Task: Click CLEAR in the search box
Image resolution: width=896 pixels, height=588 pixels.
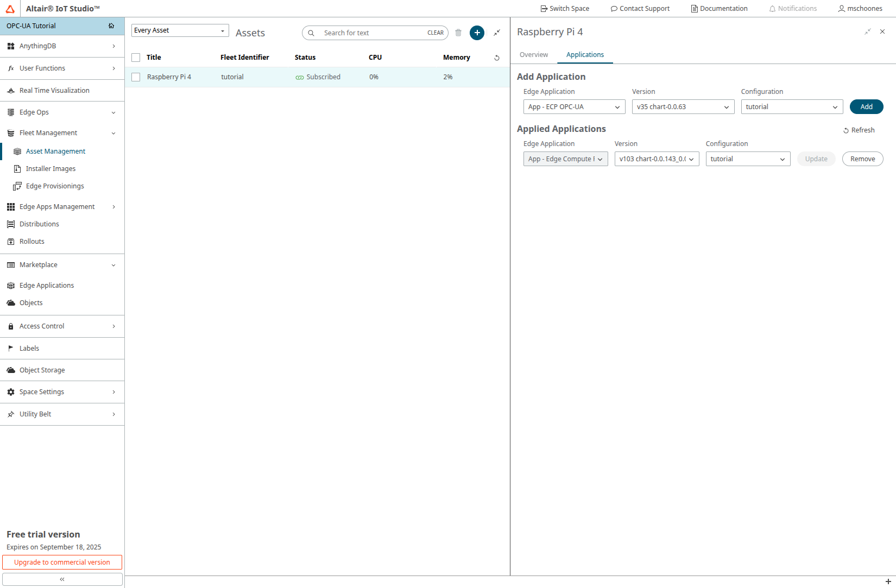Action: point(436,33)
